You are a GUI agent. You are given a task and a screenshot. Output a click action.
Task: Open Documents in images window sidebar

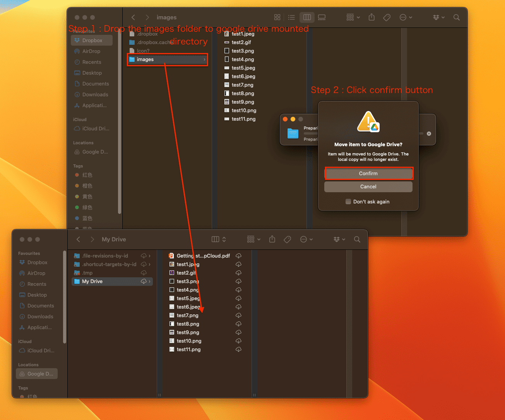coord(92,84)
